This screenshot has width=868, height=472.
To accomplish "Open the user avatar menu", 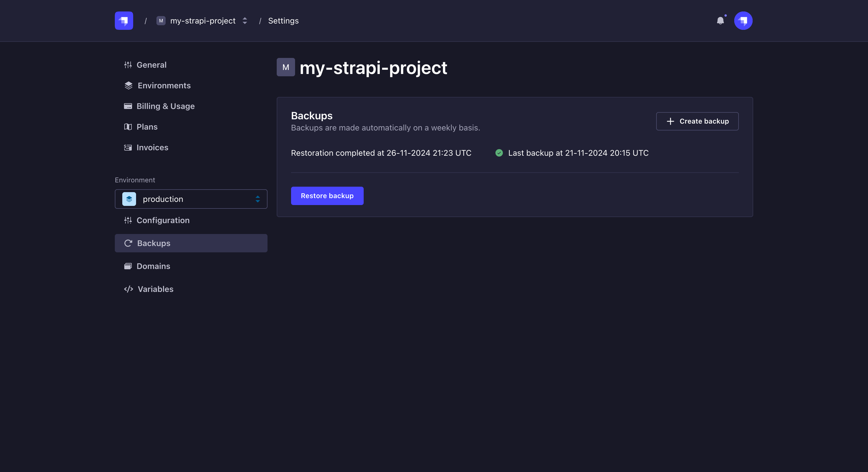I will pyautogui.click(x=743, y=21).
